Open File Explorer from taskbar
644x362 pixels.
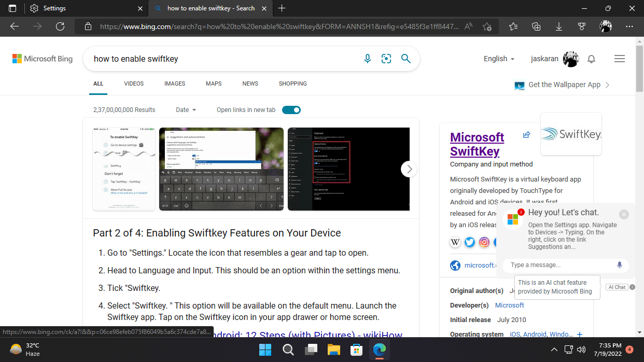[333, 350]
